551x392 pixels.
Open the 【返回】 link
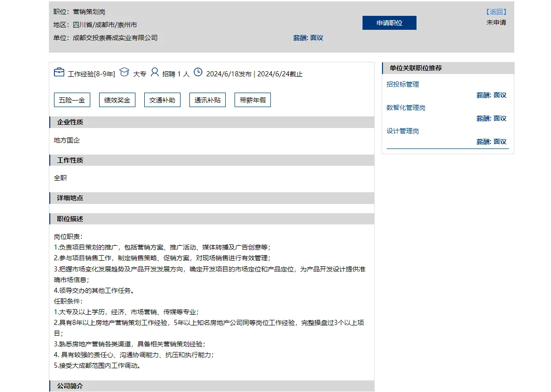(x=495, y=12)
